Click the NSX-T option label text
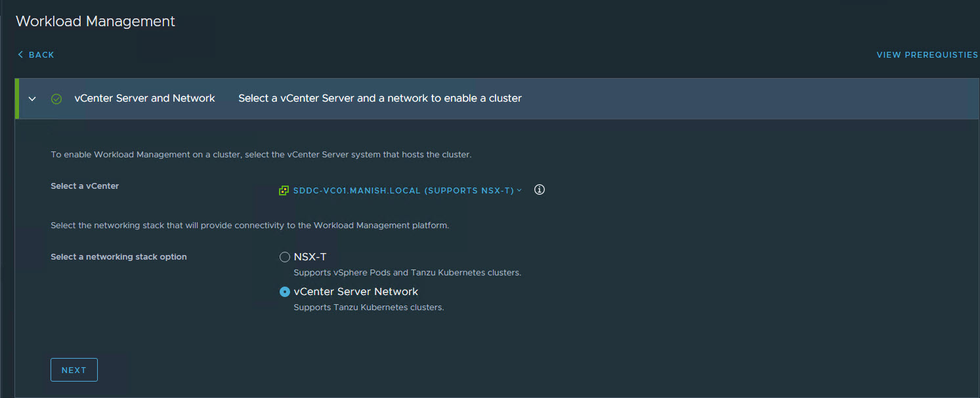 [310, 257]
